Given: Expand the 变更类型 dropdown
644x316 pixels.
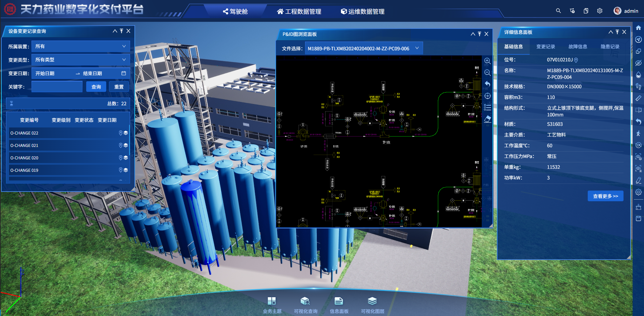Looking at the screenshot, I should click(81, 60).
